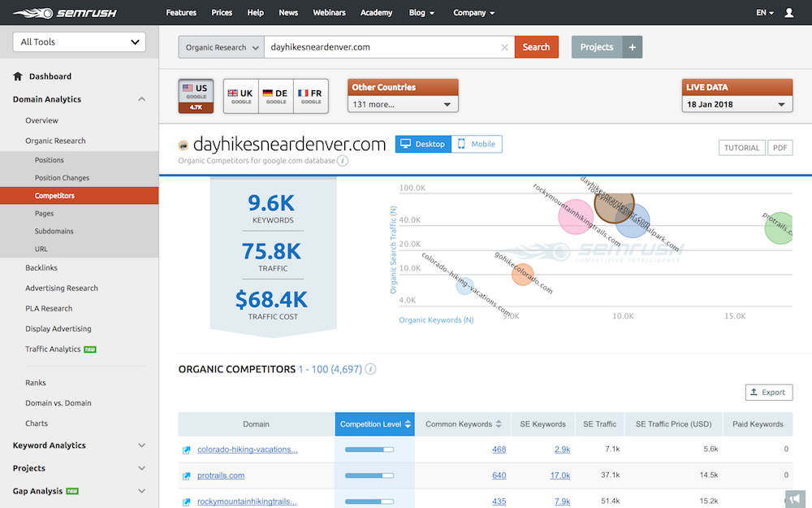Expand the Projects sidebar section
The width and height of the screenshot is (812, 508).
click(141, 468)
